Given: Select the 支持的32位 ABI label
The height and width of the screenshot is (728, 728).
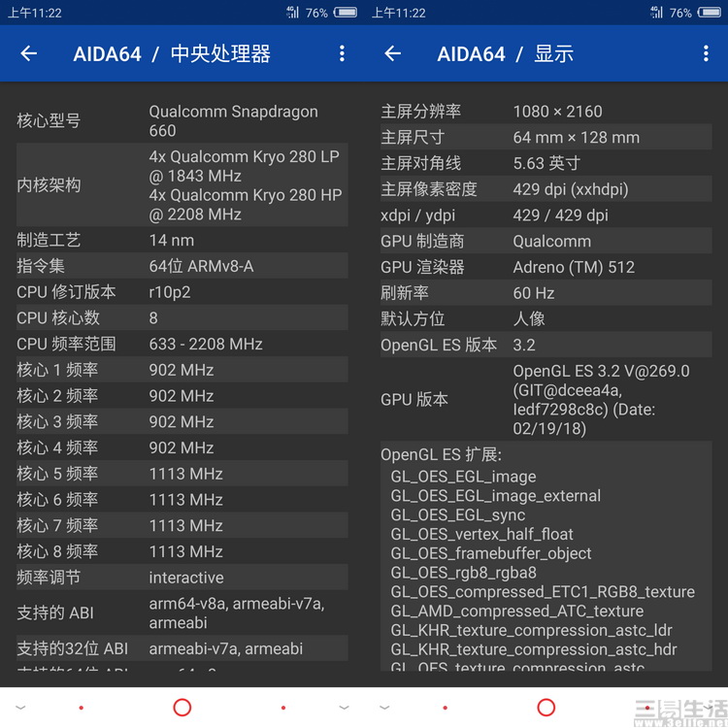Looking at the screenshot, I should [73, 648].
